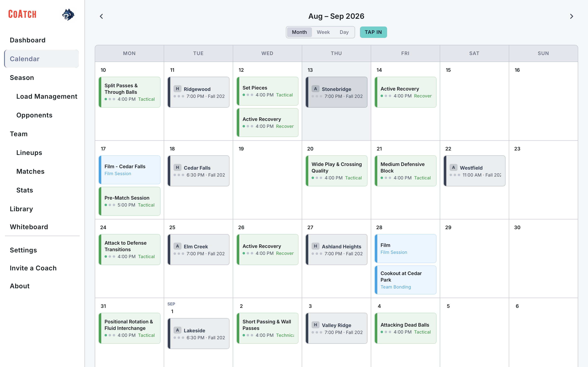This screenshot has height=367, width=588.
Task: Switch to Week view
Action: coord(323,32)
